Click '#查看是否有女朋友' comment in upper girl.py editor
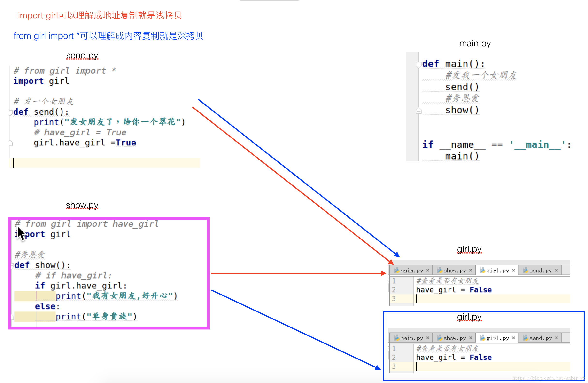The image size is (588, 383). (x=448, y=281)
